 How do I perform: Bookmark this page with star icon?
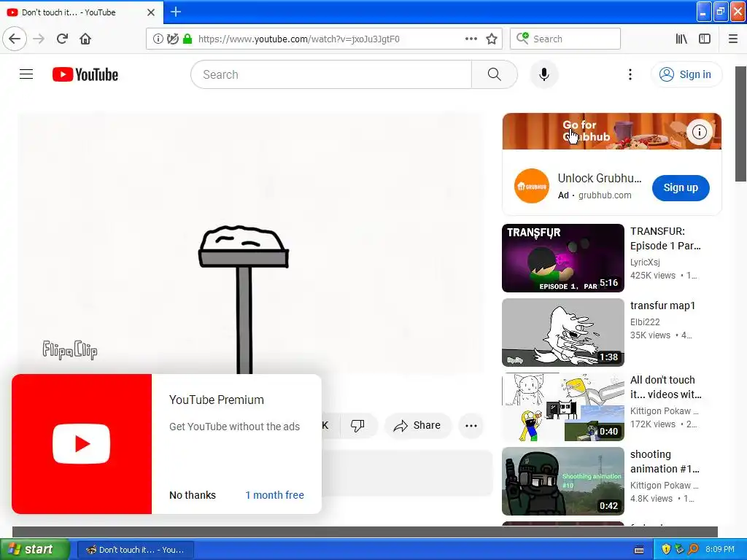[x=492, y=39]
